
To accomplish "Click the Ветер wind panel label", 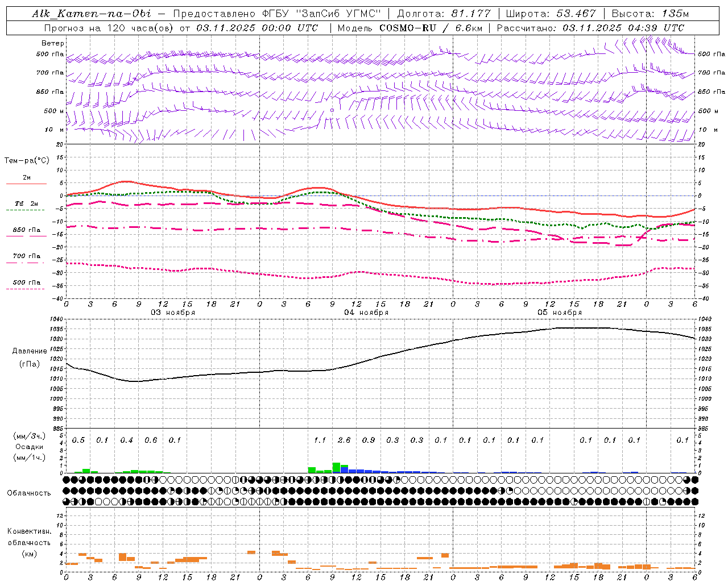I will point(52,43).
